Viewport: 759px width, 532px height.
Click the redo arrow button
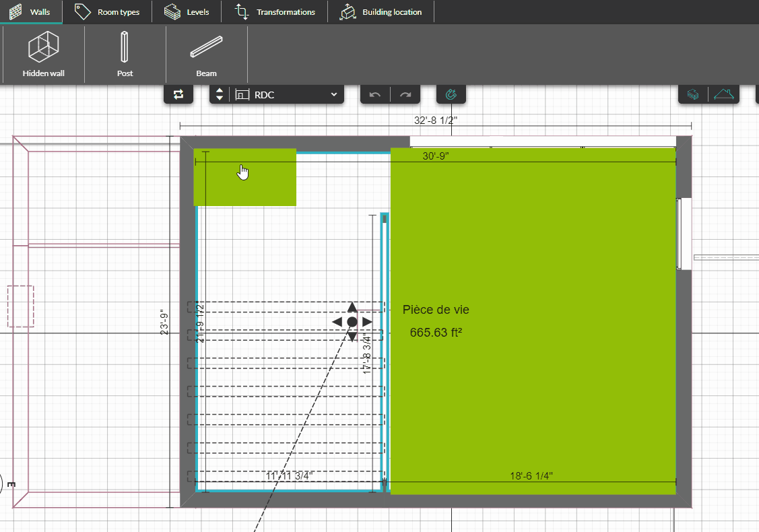click(x=405, y=95)
